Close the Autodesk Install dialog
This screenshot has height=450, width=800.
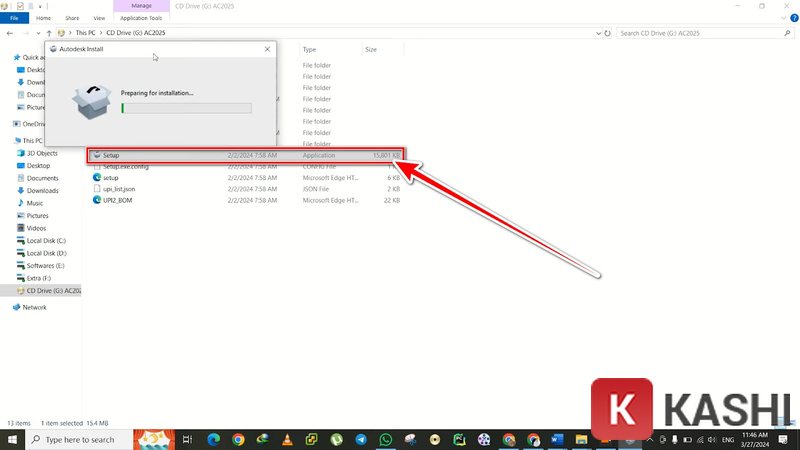coord(267,49)
